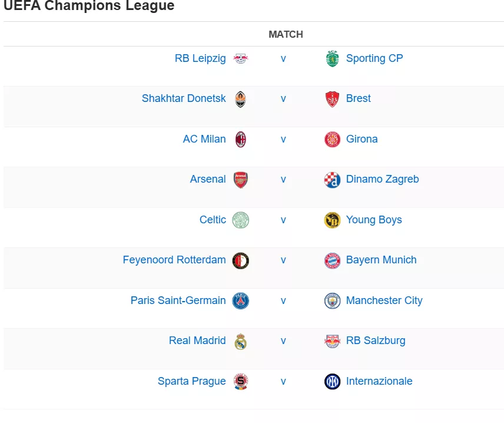Image resolution: width=504 pixels, height=423 pixels.
Task: Select the Young Boys yellow crest
Action: [x=332, y=220]
